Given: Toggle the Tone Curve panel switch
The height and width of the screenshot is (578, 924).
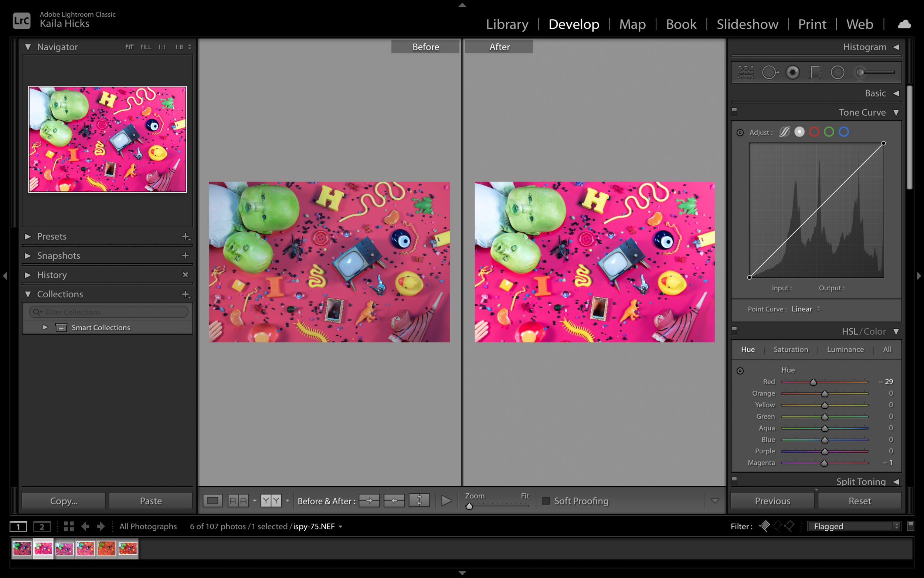Looking at the screenshot, I should pos(734,112).
